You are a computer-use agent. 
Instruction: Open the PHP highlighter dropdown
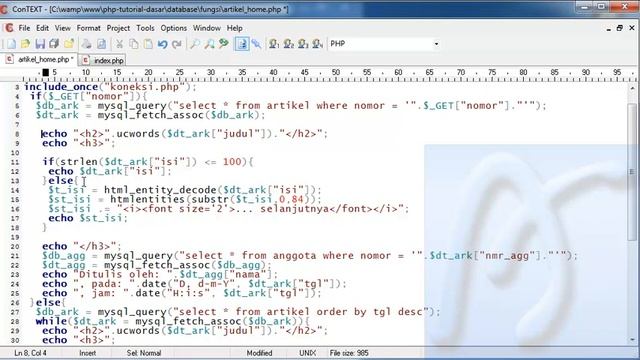click(x=436, y=44)
